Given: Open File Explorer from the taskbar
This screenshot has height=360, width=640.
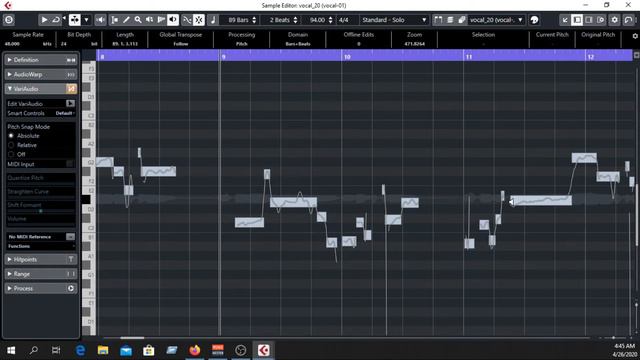Looking at the screenshot, I should [103, 350].
